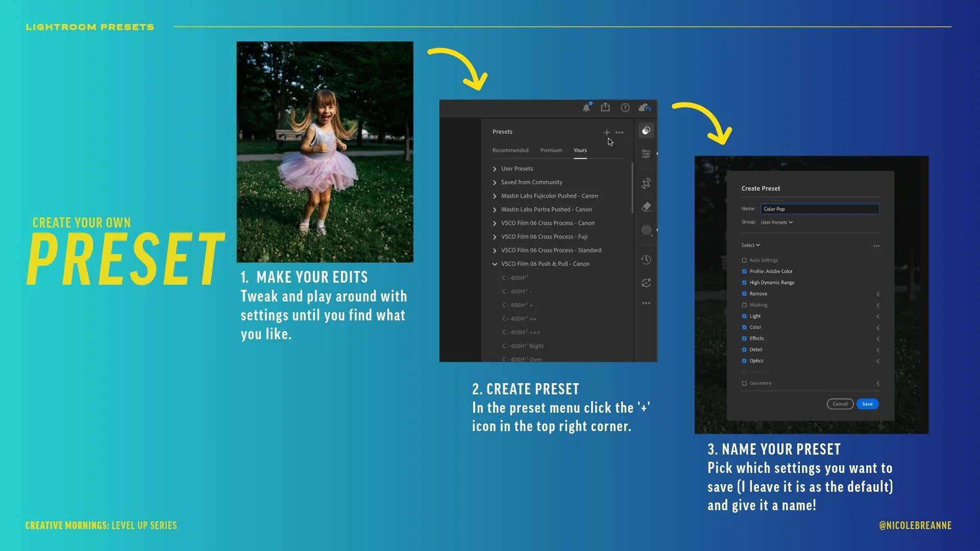Open the cloud sync status icon

coord(644,108)
